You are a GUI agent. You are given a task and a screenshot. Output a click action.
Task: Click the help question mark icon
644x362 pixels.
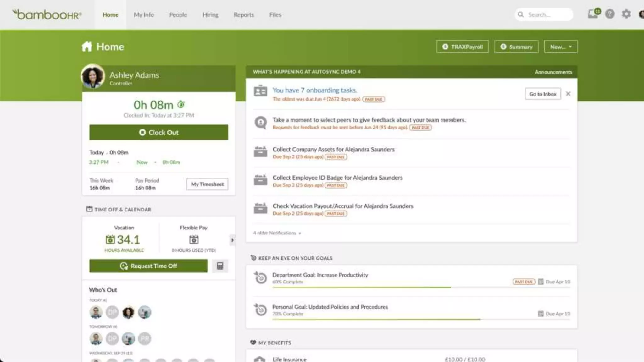point(610,14)
